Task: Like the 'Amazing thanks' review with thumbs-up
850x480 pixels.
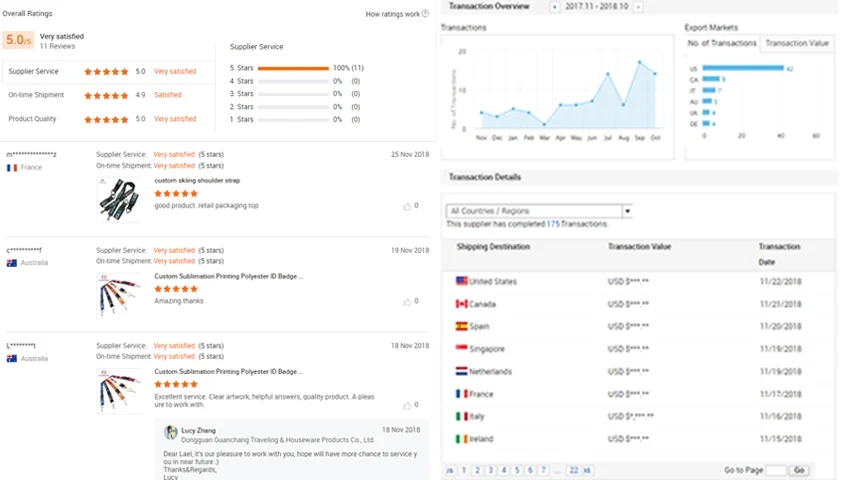Action: tap(407, 301)
